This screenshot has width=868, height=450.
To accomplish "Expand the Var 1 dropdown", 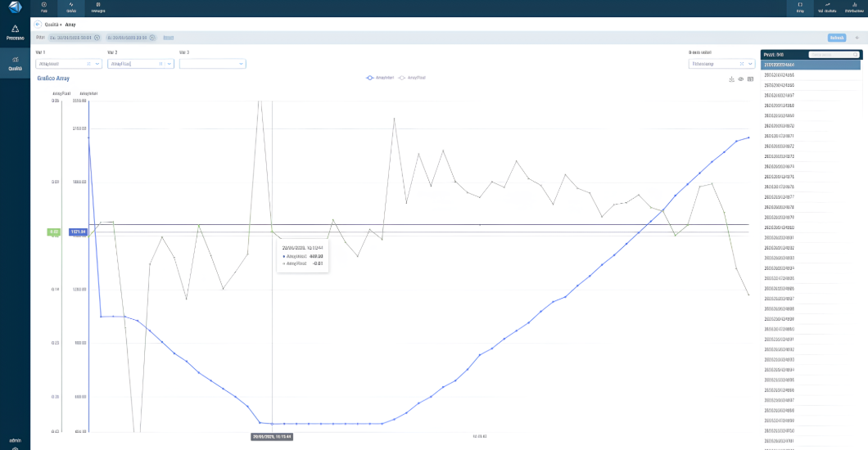I will point(98,63).
